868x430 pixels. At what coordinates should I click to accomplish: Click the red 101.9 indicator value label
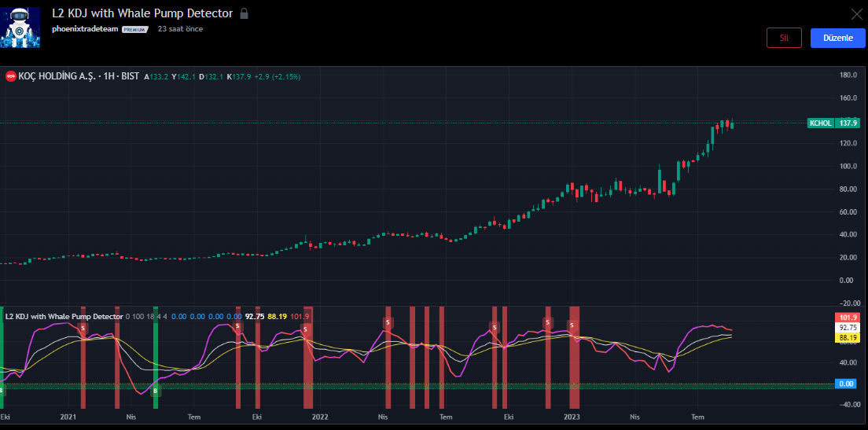pos(847,317)
